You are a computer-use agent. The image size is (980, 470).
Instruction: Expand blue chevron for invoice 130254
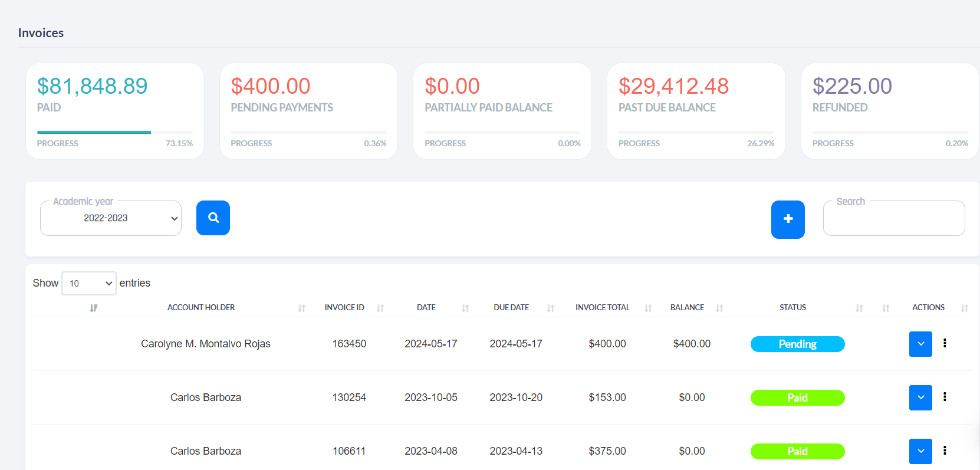point(920,397)
